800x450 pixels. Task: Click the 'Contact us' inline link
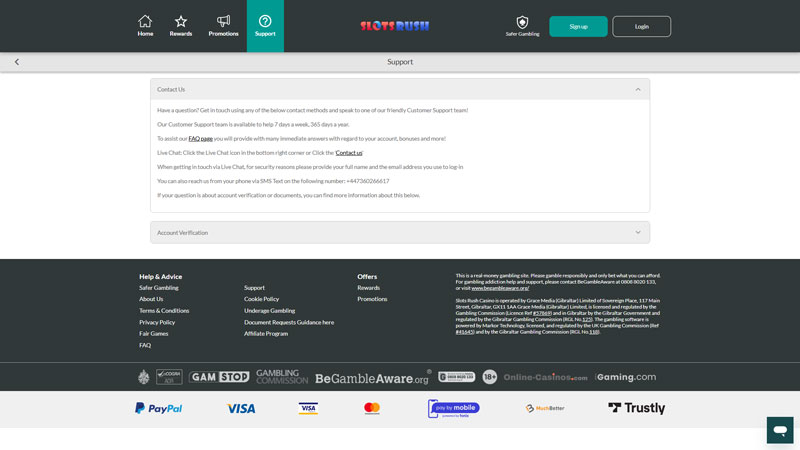pos(349,153)
